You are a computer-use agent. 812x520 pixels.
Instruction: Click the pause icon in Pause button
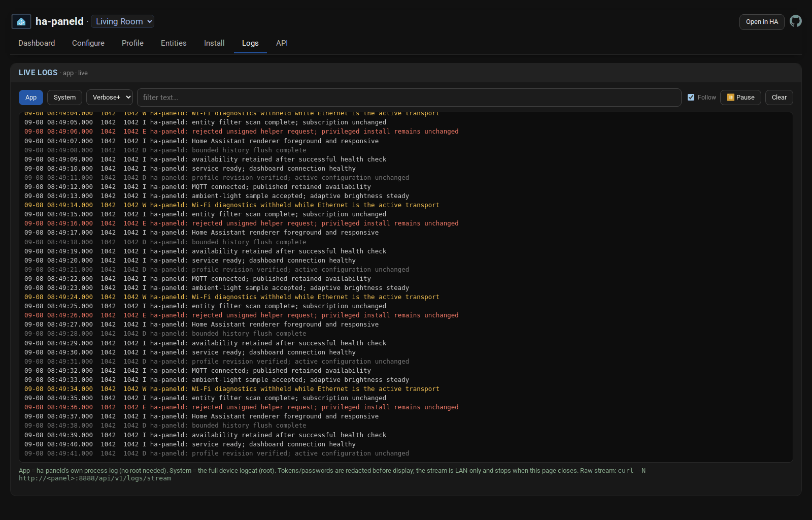pos(731,97)
